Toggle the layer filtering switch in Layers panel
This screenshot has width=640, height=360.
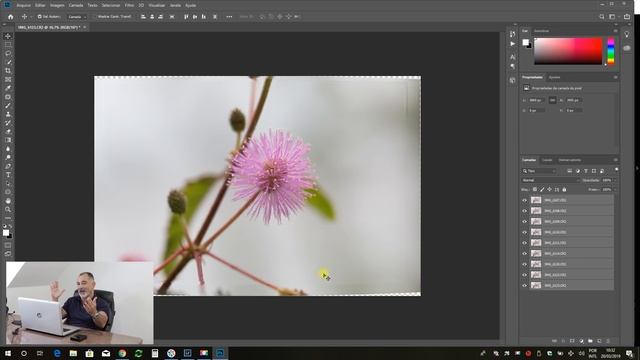(x=616, y=169)
